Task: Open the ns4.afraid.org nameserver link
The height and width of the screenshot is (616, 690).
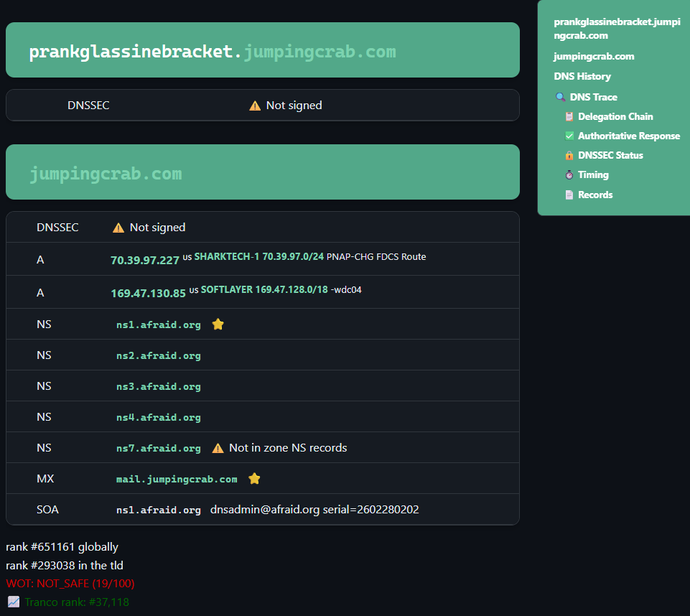Action: [x=159, y=417]
